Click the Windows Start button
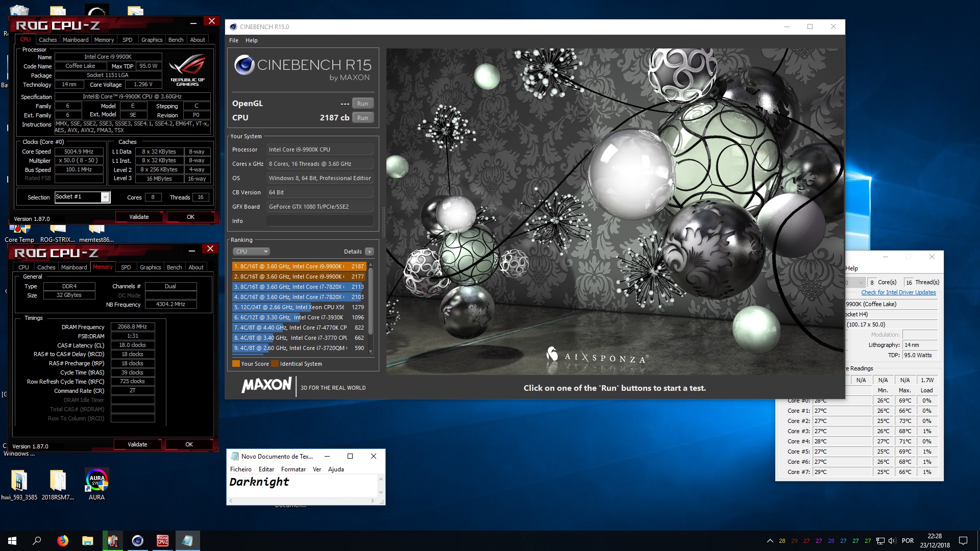The image size is (980, 551). pos(12,541)
